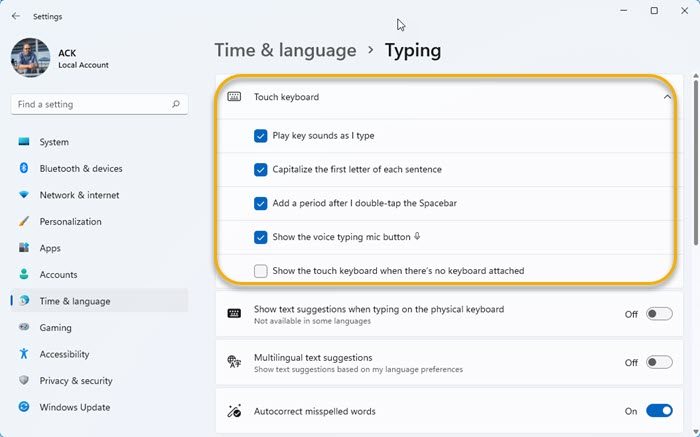
Task: Click the Time & language globe icon
Action: click(x=24, y=301)
